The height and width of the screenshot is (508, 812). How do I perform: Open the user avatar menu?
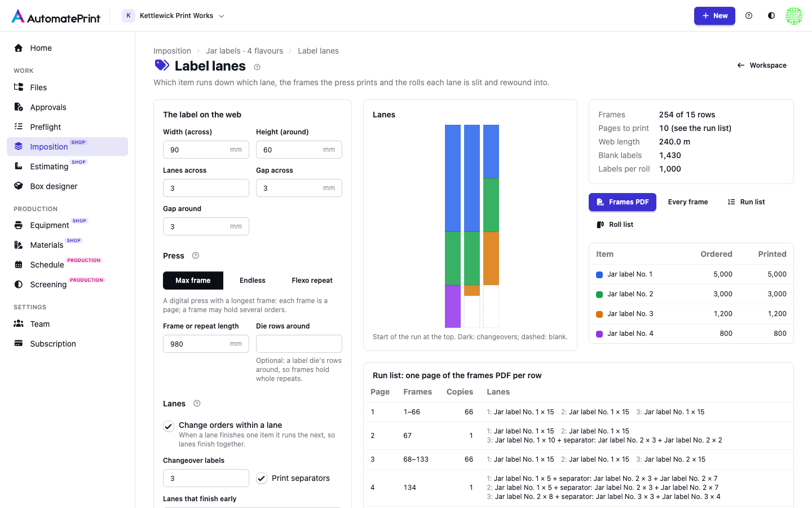click(x=794, y=16)
